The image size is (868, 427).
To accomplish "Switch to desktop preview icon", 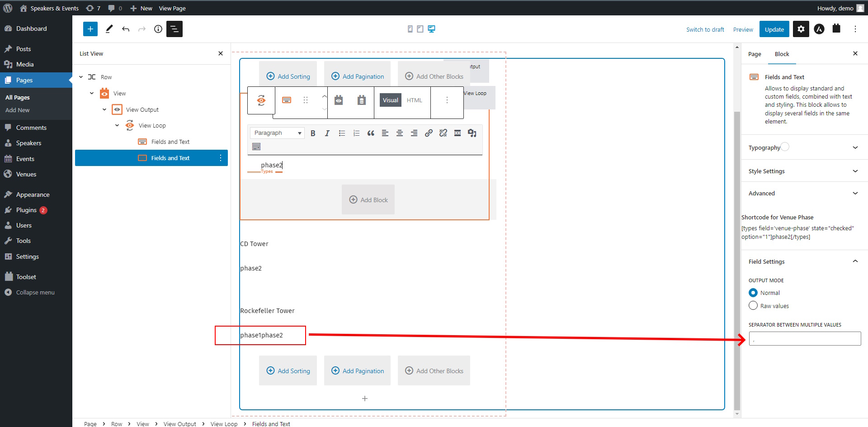I will click(x=432, y=29).
